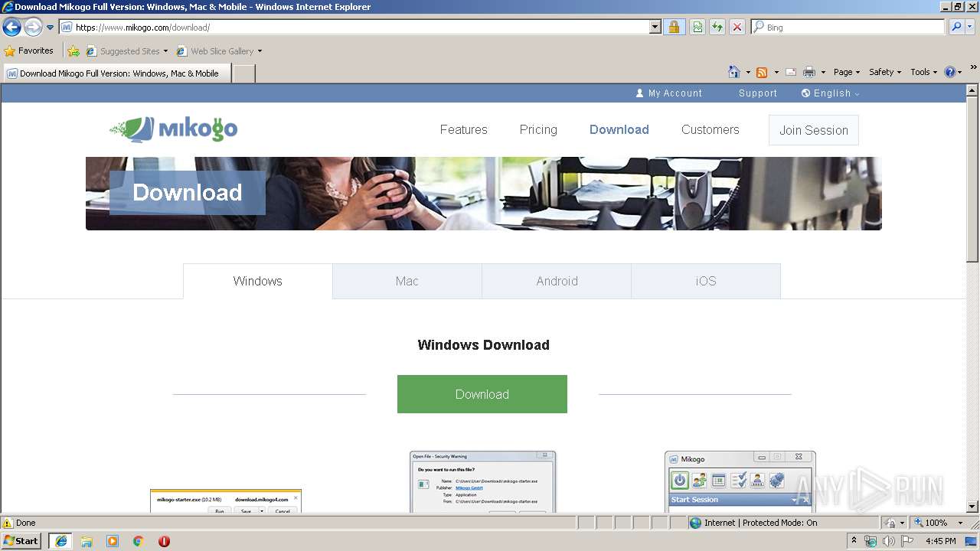Click the Windows Start button
Screen dimensions: 980x551
pos(21,540)
